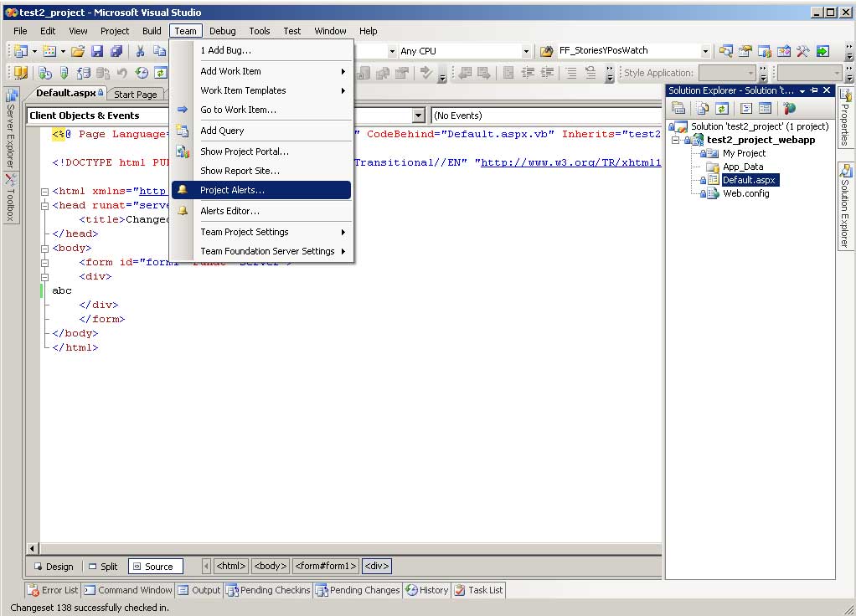Click ASP.NET Configuration icon in Solution Explorer
This screenshot has height=616, width=856.
pos(789,108)
